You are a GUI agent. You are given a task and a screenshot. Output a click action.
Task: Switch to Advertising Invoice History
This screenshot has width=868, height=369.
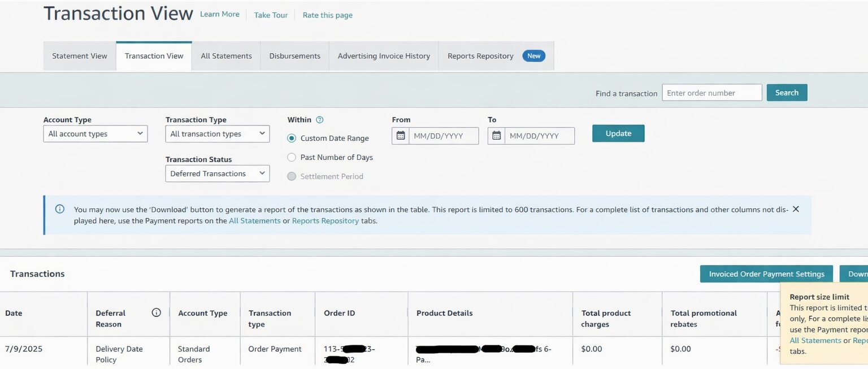(x=384, y=56)
